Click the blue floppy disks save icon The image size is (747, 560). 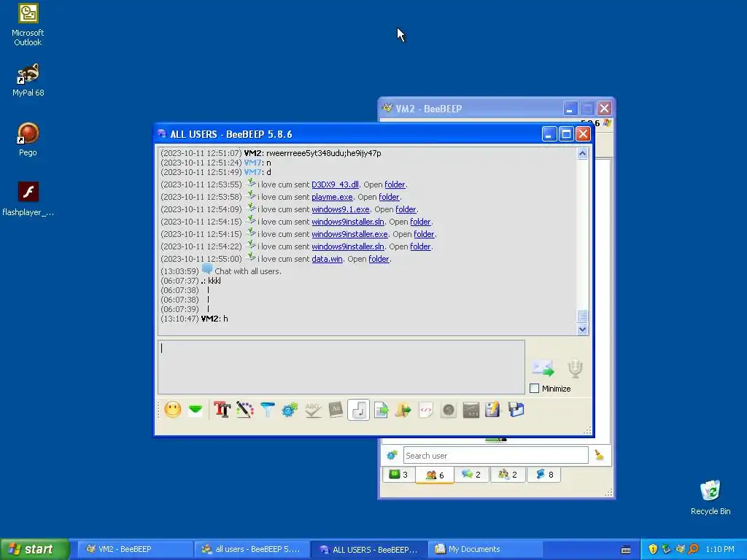(516, 410)
